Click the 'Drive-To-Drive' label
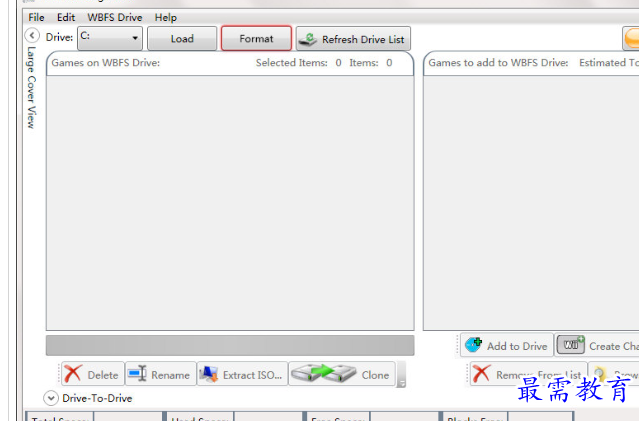This screenshot has width=639, height=421. pyautogui.click(x=97, y=398)
